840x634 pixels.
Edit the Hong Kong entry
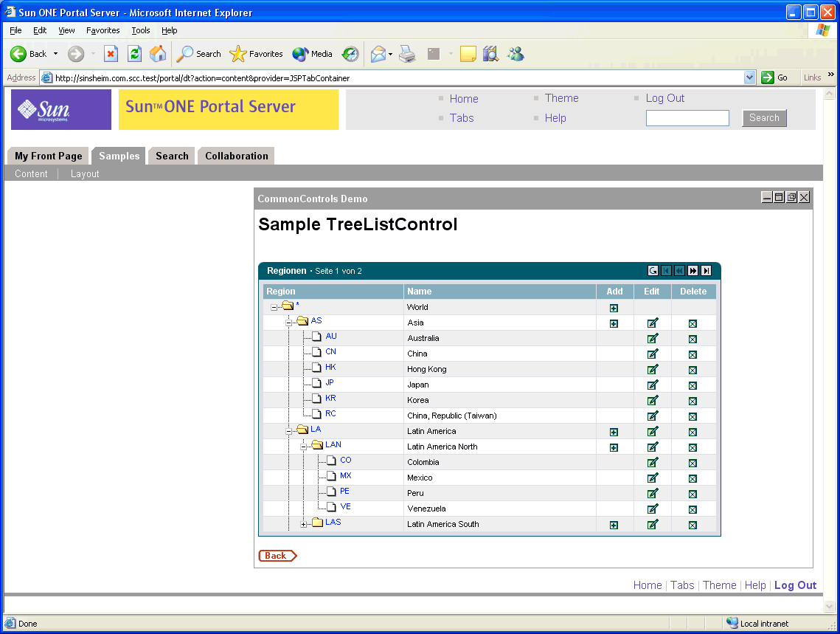tap(653, 370)
